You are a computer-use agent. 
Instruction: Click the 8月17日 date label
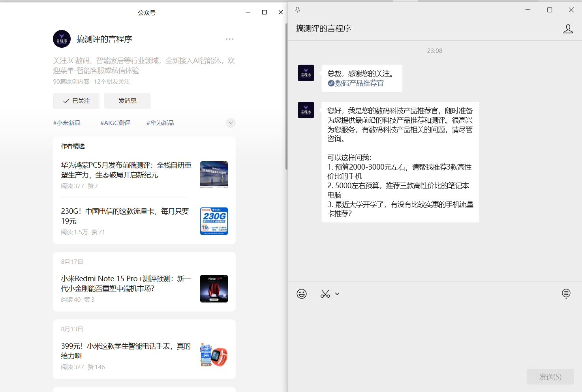pyautogui.click(x=72, y=262)
